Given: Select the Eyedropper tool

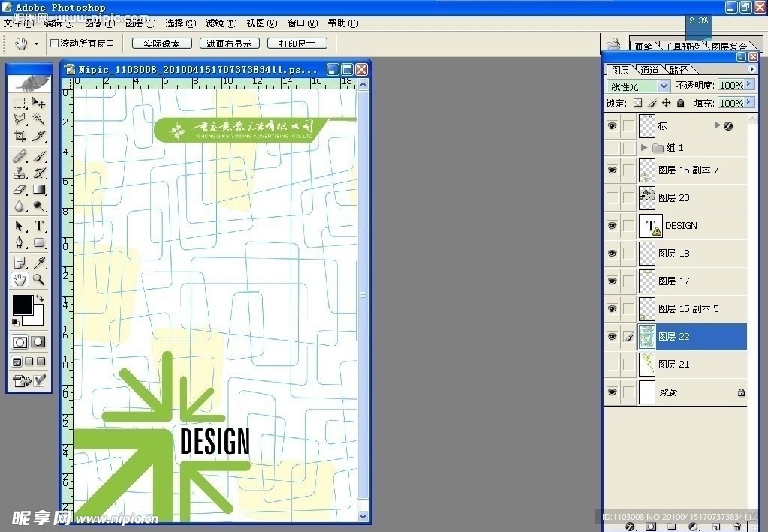Looking at the screenshot, I should coord(39,263).
